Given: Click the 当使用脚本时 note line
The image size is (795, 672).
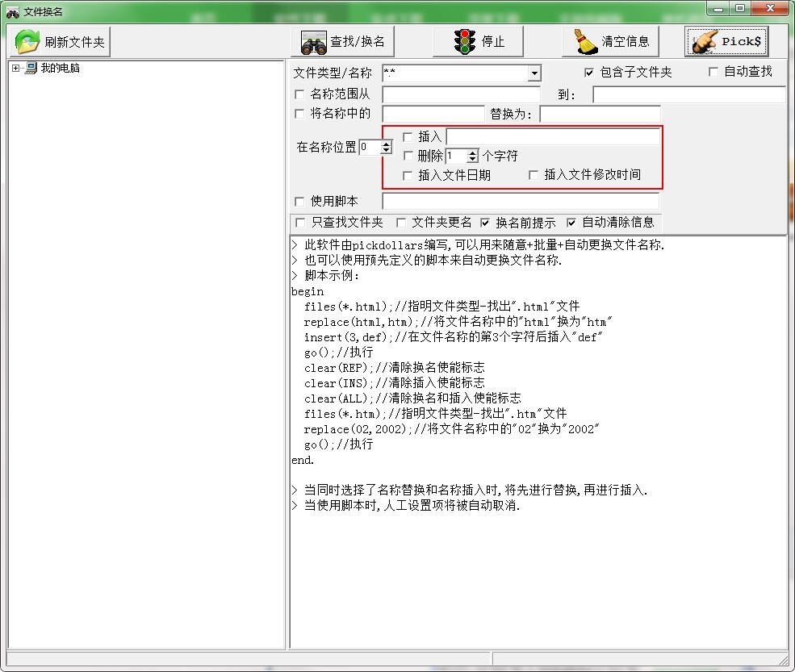Looking at the screenshot, I should [x=406, y=506].
